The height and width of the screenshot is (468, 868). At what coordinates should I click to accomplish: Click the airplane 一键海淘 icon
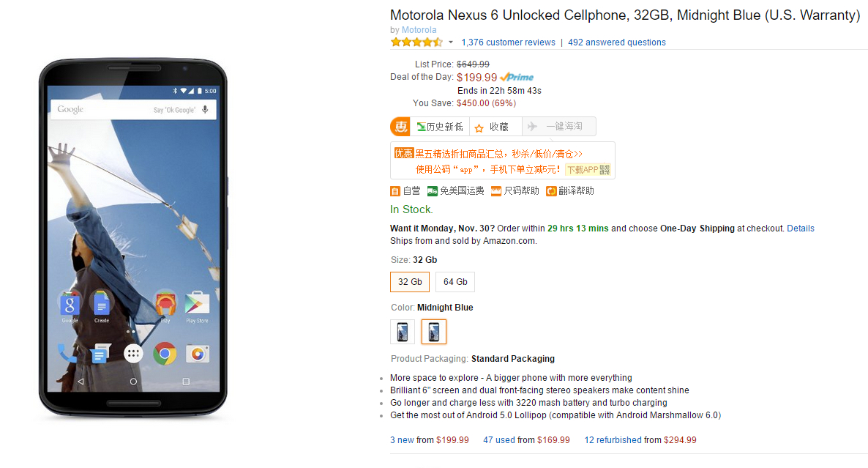tap(533, 127)
